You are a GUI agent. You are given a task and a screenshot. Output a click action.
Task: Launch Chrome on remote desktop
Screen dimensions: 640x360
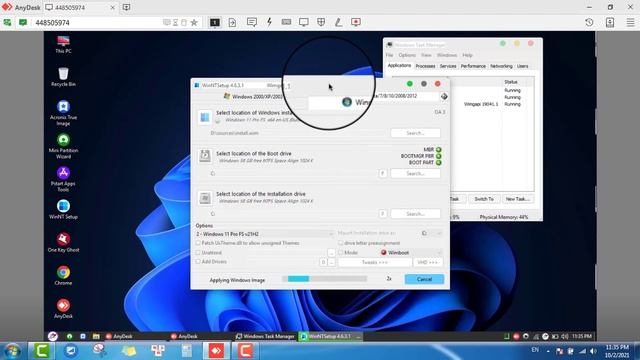point(63,276)
